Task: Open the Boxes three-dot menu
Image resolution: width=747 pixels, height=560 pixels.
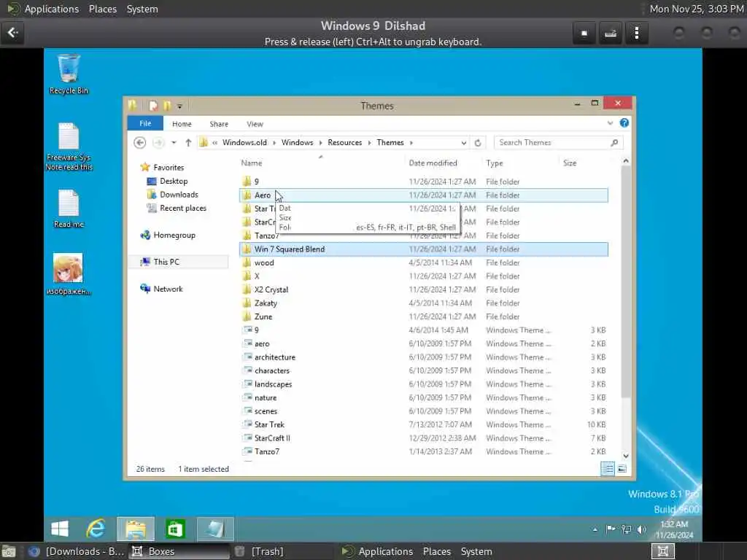Action: [636, 34]
